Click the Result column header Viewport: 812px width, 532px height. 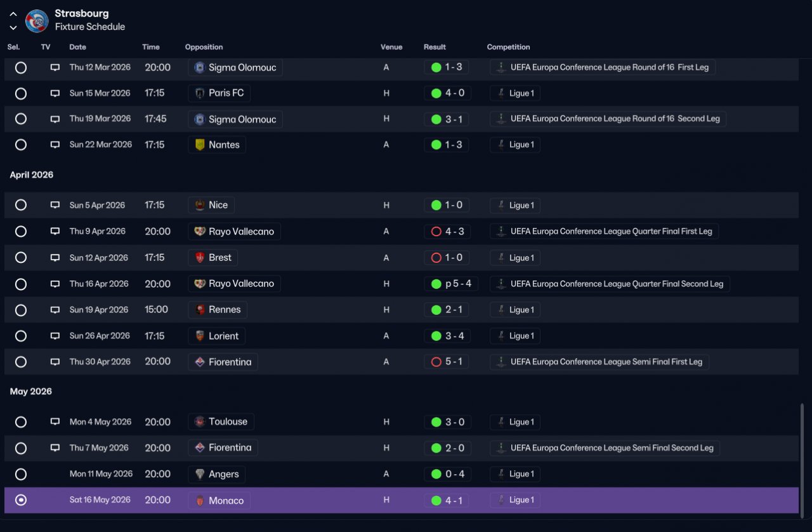[435, 47]
